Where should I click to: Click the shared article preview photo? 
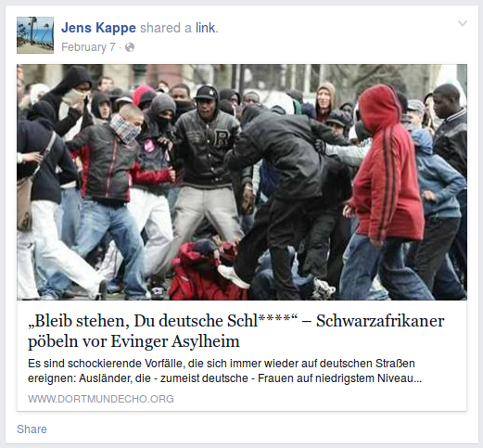point(242,182)
